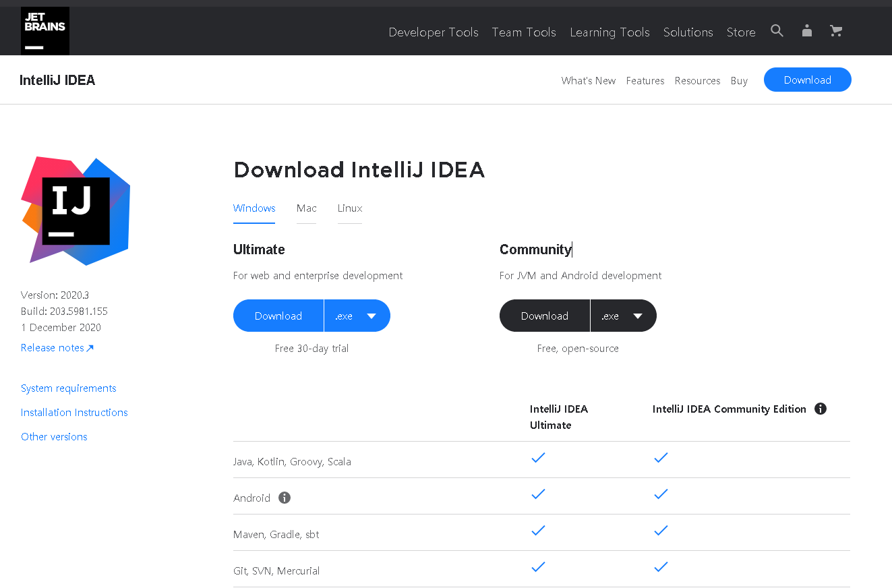This screenshot has width=892, height=588.
Task: Click the IntelliJ IDEA product title
Action: tap(57, 80)
